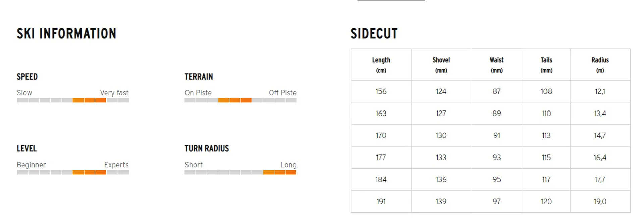644x223 pixels.
Task: Click the Terrain rating bar
Action: point(240,100)
